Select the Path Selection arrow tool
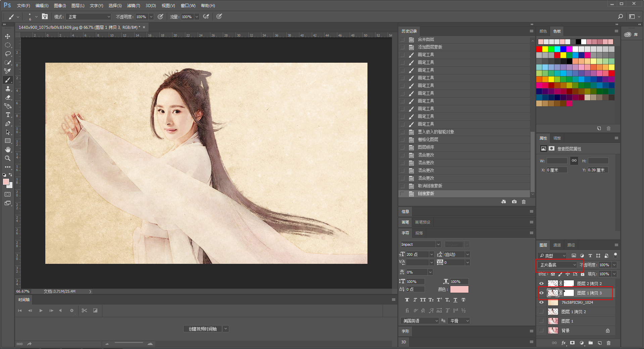The height and width of the screenshot is (349, 644). coord(8,132)
